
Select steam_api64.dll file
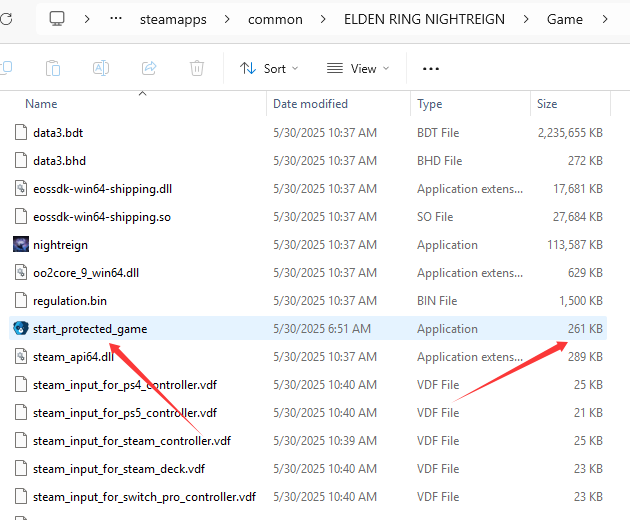point(308,357)
